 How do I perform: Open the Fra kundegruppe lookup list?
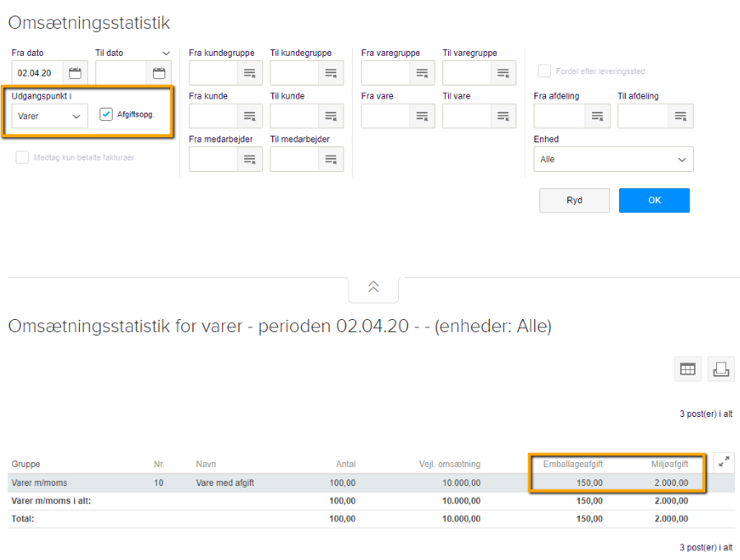point(250,73)
